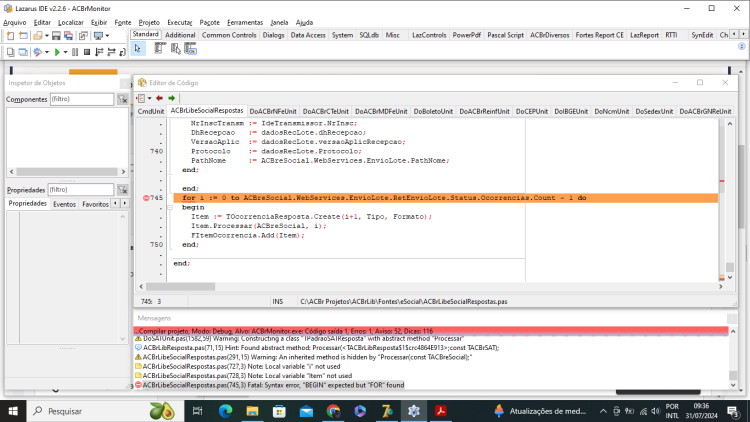Click the code editor horizontal scrollbar thumb

pos(180,287)
